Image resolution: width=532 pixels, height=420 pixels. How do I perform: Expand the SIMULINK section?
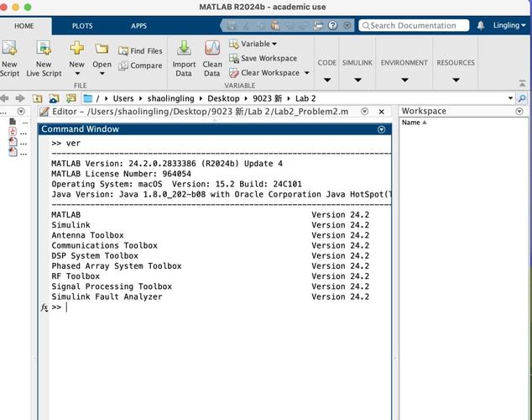click(x=357, y=80)
